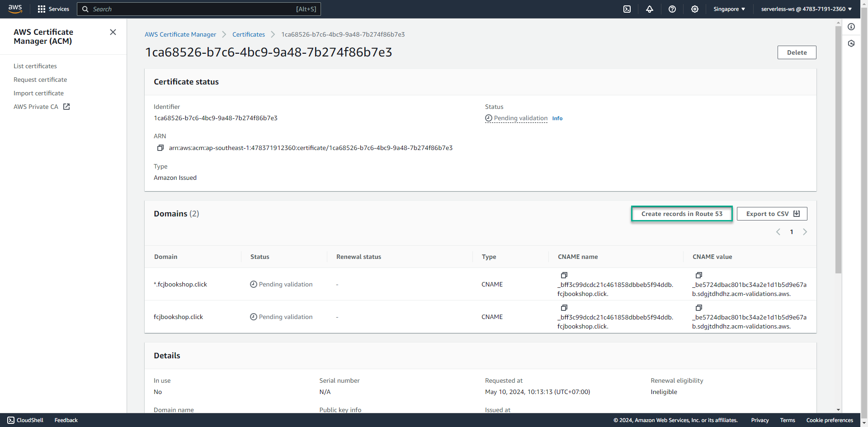This screenshot has width=868, height=427.
Task: Click Export to CSV button
Action: click(772, 214)
